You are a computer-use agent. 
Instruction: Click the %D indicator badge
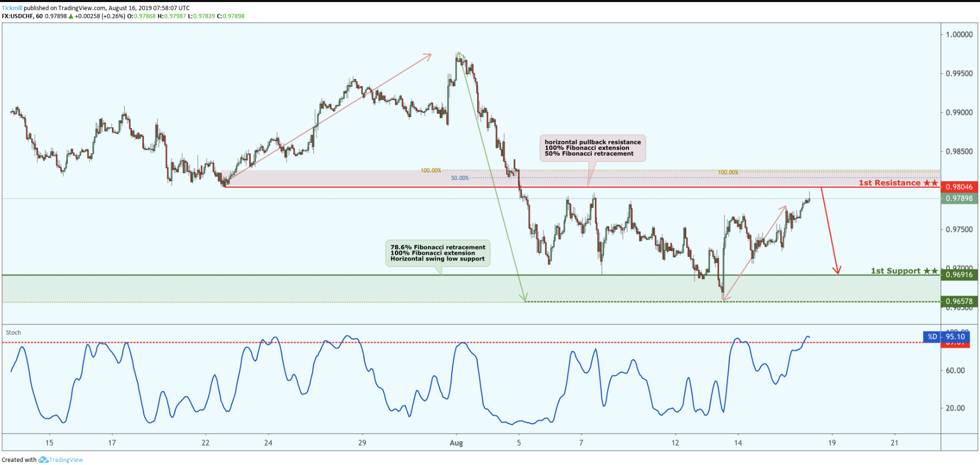pyautogui.click(x=932, y=337)
